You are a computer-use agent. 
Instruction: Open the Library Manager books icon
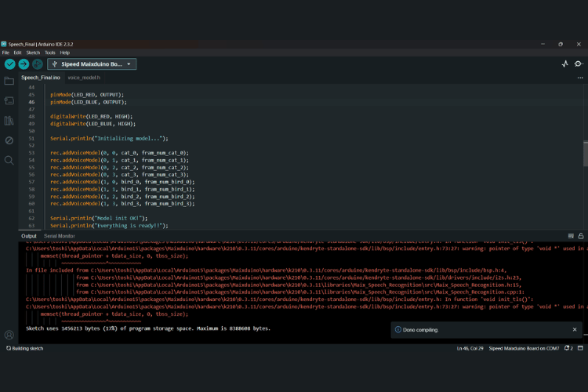pyautogui.click(x=9, y=121)
